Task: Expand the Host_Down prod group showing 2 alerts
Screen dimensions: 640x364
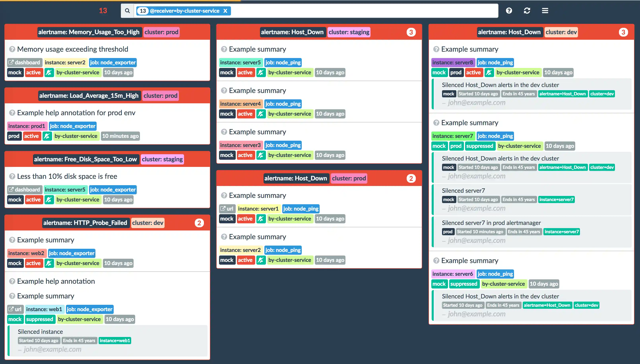Action: coord(411,178)
